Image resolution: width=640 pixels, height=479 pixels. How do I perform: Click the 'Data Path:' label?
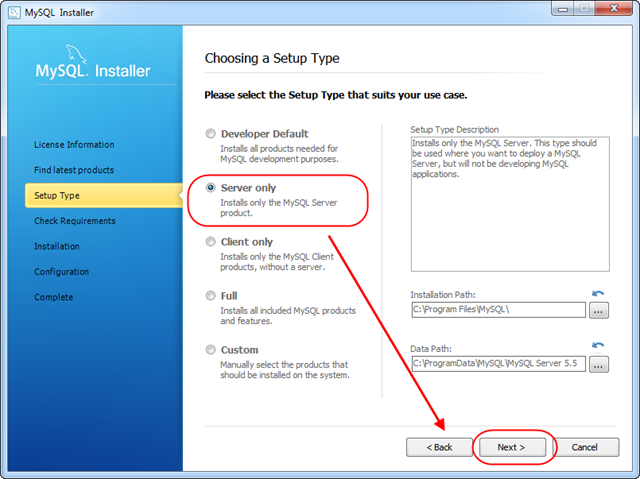(431, 349)
